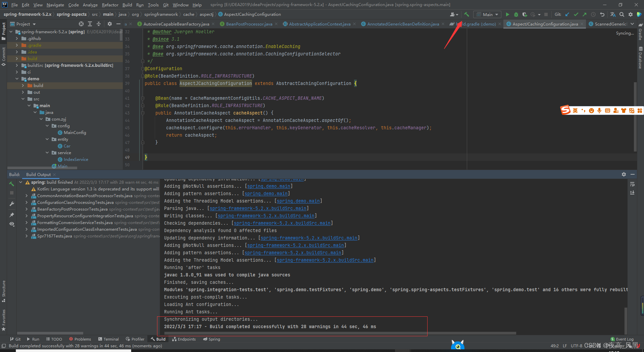Open the Endpoints tool window button
The width and height of the screenshot is (644, 352).
tap(184, 339)
